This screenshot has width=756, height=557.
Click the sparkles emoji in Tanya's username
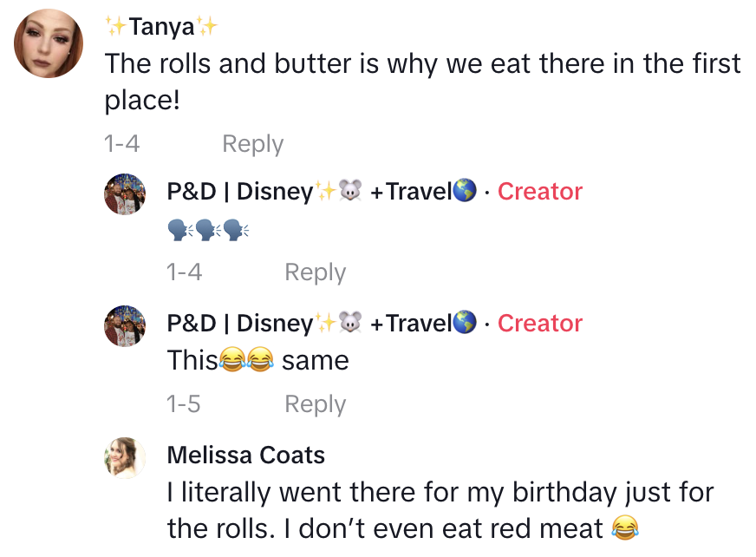114,26
